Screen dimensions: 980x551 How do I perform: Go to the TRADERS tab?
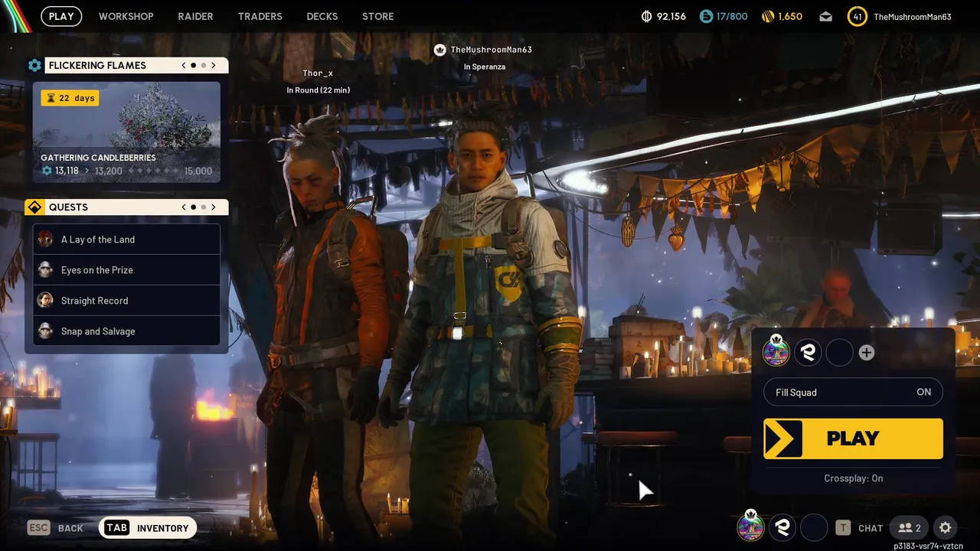260,16
